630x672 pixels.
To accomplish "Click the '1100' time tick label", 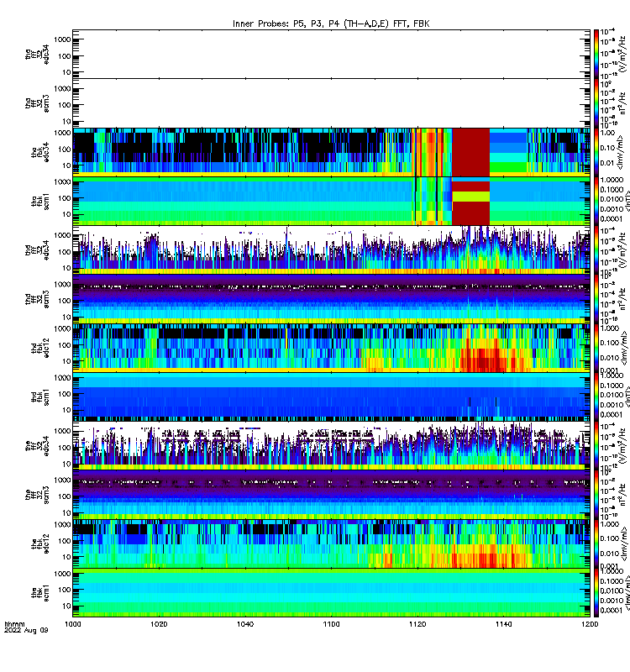I will tap(331, 624).
